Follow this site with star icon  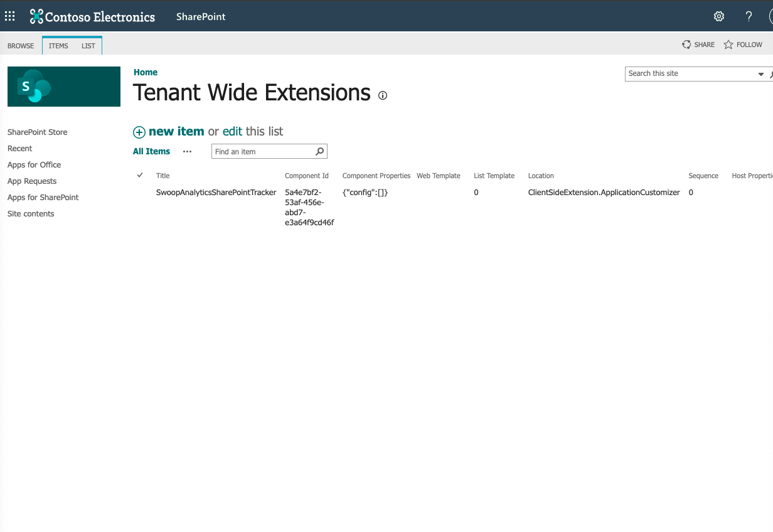click(x=743, y=45)
